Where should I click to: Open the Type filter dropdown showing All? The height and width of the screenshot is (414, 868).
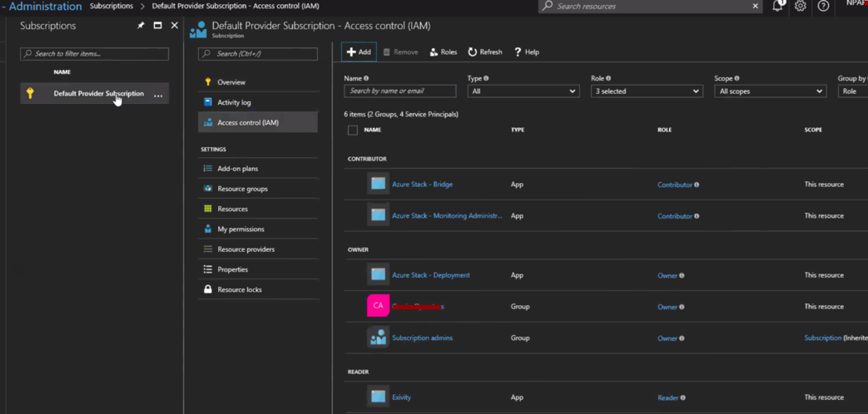point(523,91)
